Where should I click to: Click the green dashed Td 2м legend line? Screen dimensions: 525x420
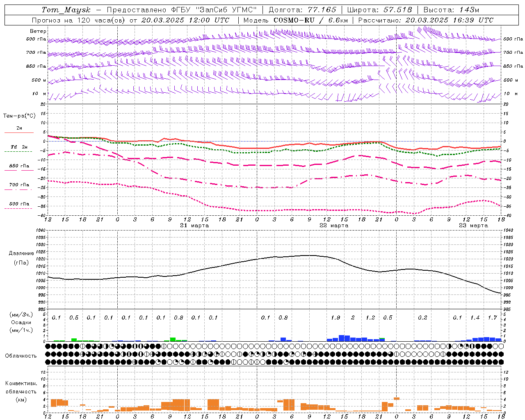coord(18,151)
